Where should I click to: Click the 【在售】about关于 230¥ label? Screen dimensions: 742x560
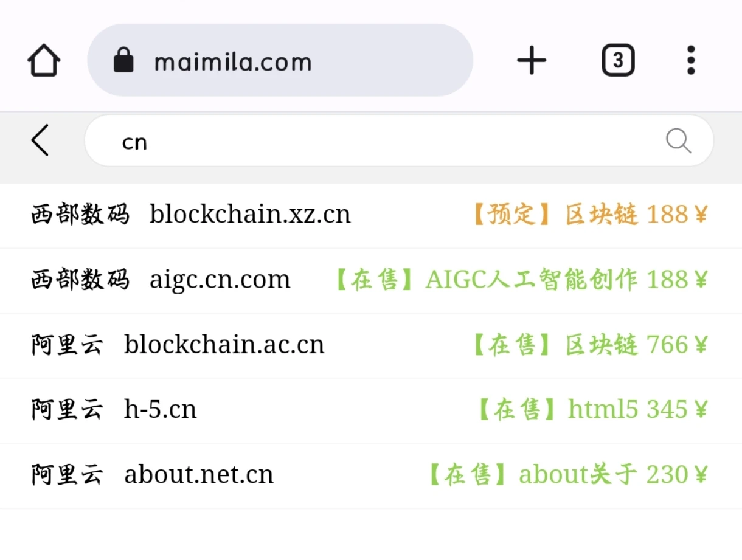[x=567, y=475]
